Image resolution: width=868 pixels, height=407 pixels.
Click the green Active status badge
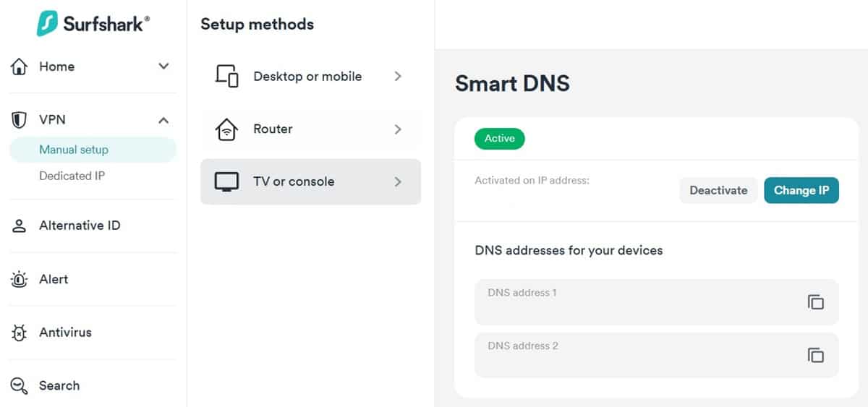pos(499,139)
